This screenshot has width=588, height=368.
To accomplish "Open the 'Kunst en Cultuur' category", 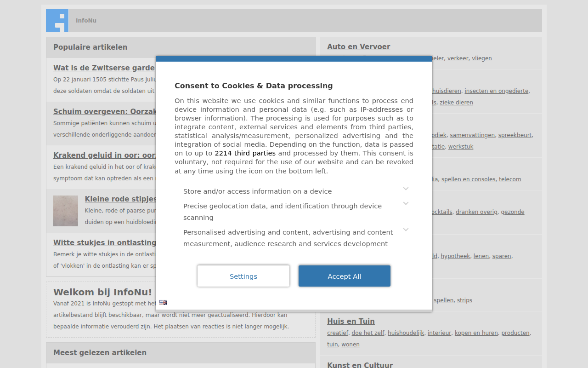I will coord(360,365).
